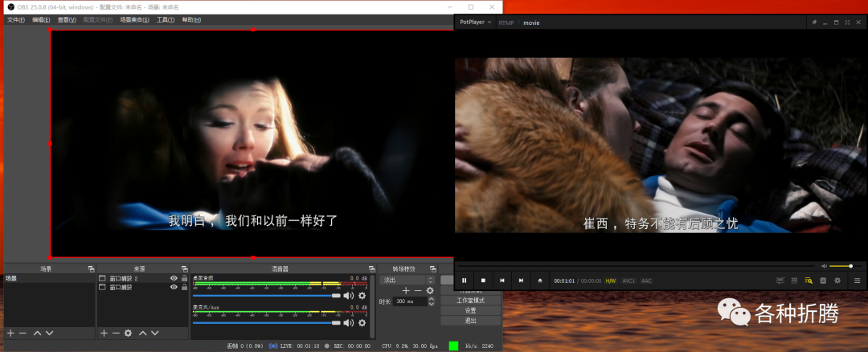Open 麦克风/Aux audio settings gear
Image resolution: width=868 pixels, height=352 pixels.
[362, 323]
